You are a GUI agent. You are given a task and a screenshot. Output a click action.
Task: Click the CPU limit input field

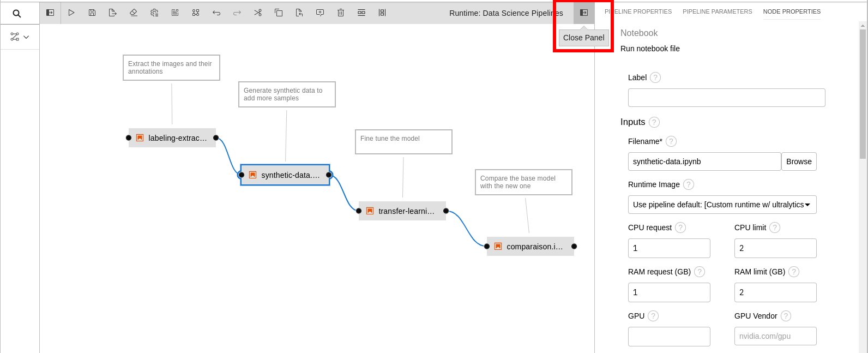click(775, 248)
